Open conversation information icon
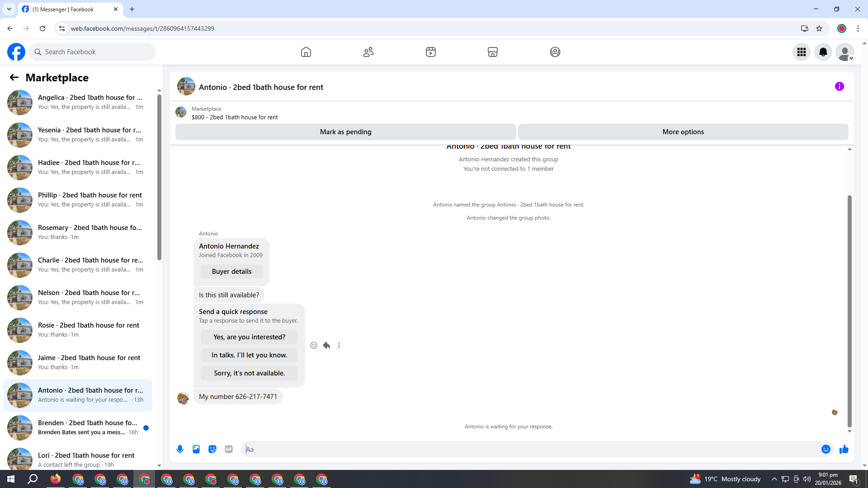Viewport: 868px width, 488px height. [x=840, y=86]
